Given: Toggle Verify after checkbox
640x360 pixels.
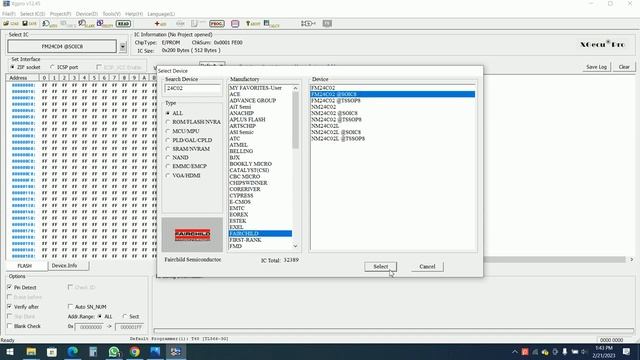Looking at the screenshot, I should tap(9, 307).
